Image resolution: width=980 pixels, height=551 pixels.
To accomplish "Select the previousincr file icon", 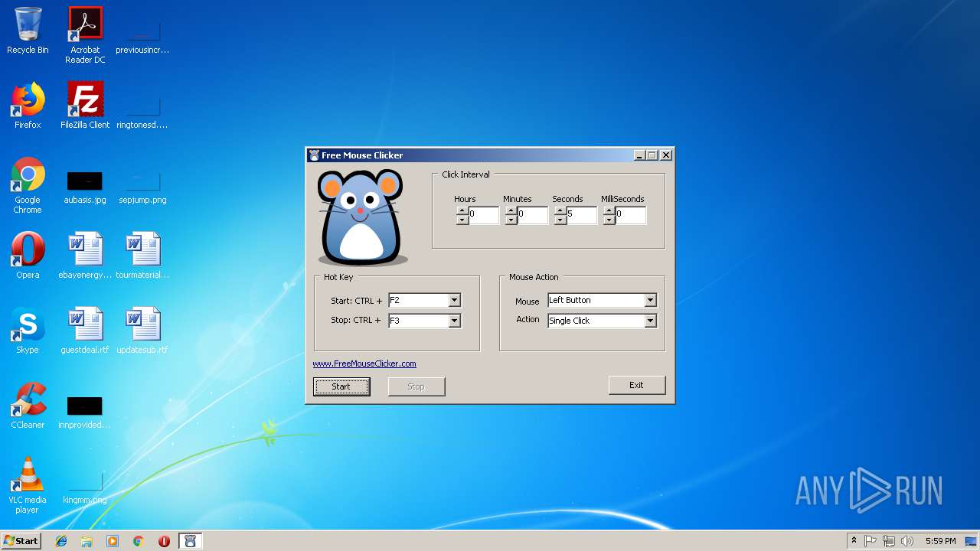I will click(142, 38).
